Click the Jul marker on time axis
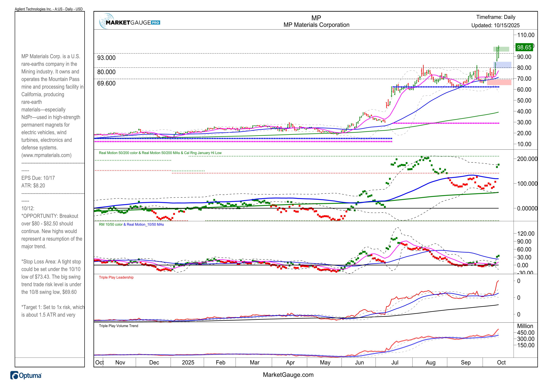Screen dimensions: 554x392 coord(395,363)
